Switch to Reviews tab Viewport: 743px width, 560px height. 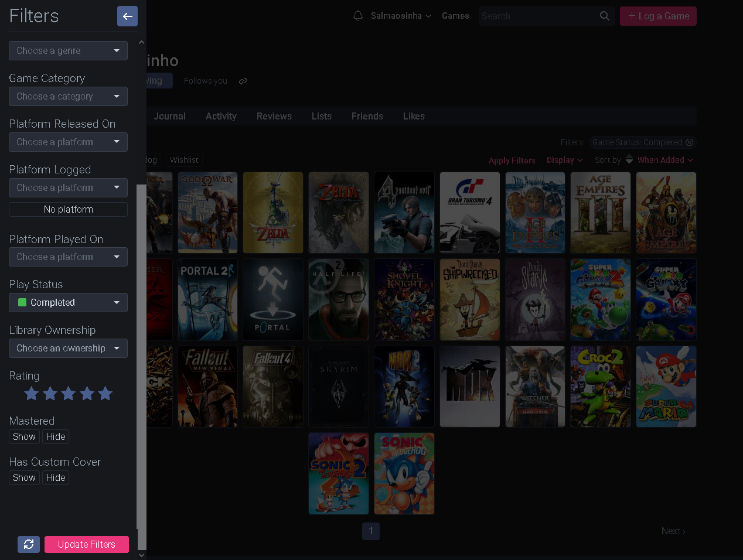click(x=274, y=117)
